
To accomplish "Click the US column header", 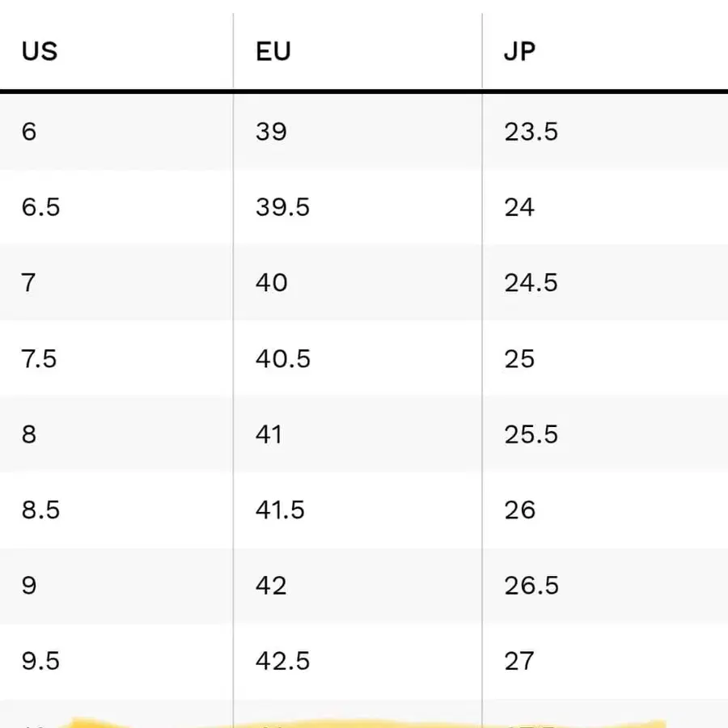I will (x=40, y=52).
